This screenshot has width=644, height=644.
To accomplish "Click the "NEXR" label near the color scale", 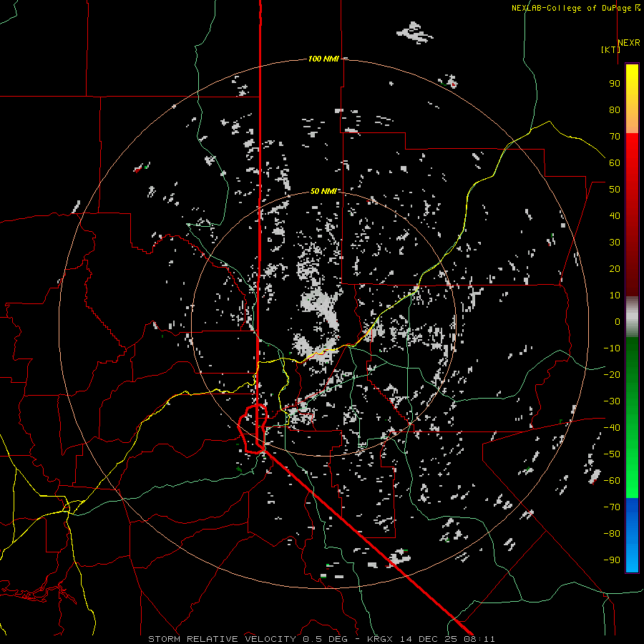I will (629, 43).
